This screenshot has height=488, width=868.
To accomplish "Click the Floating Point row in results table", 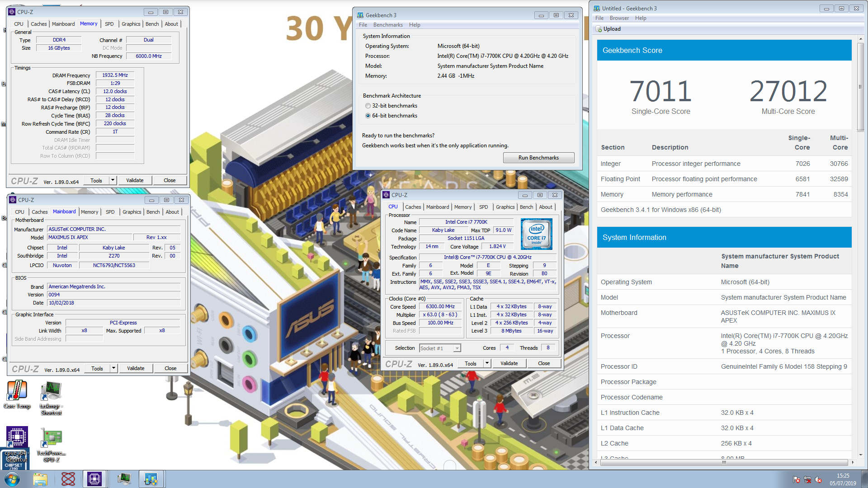I will pos(724,179).
